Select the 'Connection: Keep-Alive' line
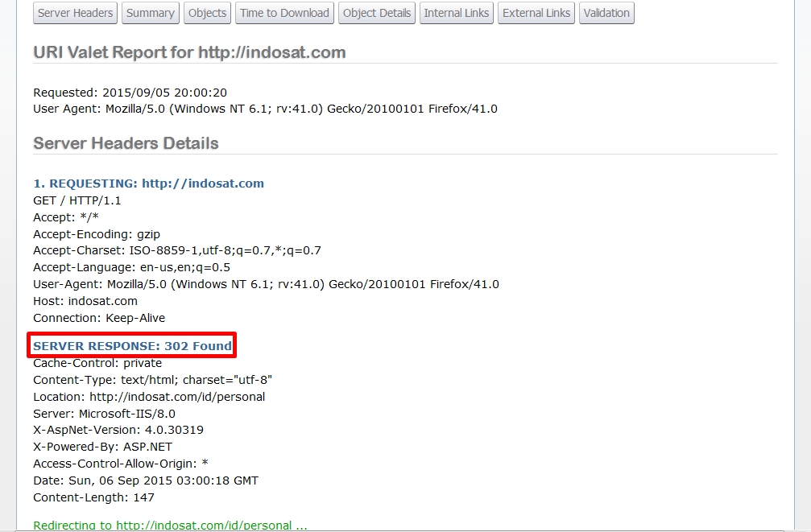Screen dimensions: 811x532 (99, 318)
